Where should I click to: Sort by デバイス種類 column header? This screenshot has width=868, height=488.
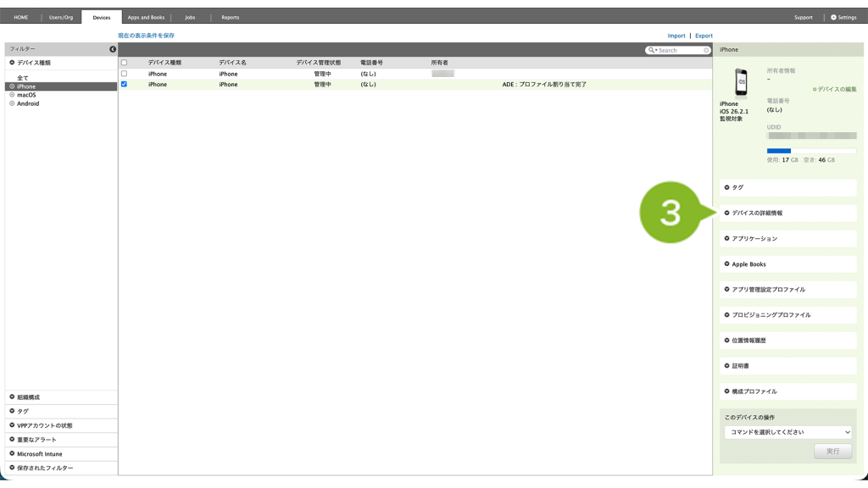(x=164, y=63)
